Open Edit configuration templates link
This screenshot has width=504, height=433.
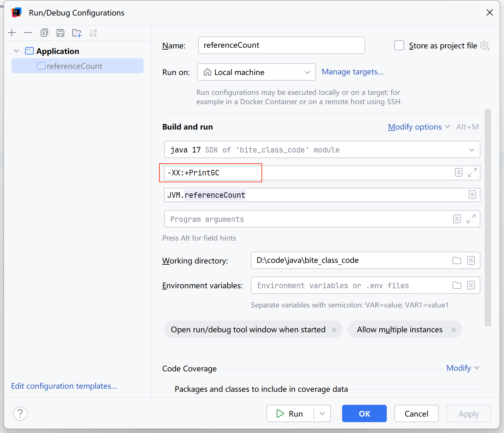(64, 386)
